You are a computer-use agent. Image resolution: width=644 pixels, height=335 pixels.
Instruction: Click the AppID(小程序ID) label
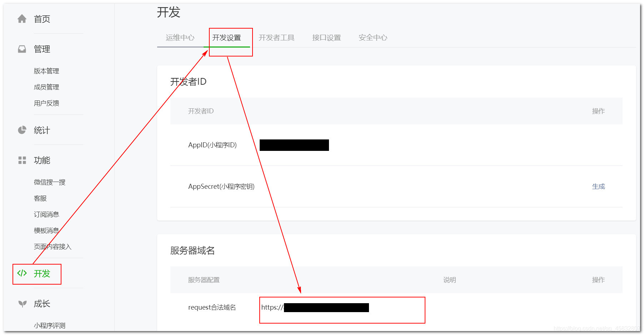[213, 145]
